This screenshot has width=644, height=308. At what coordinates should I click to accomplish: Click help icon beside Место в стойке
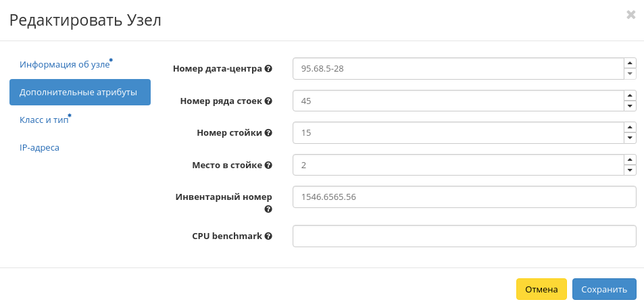(268, 165)
